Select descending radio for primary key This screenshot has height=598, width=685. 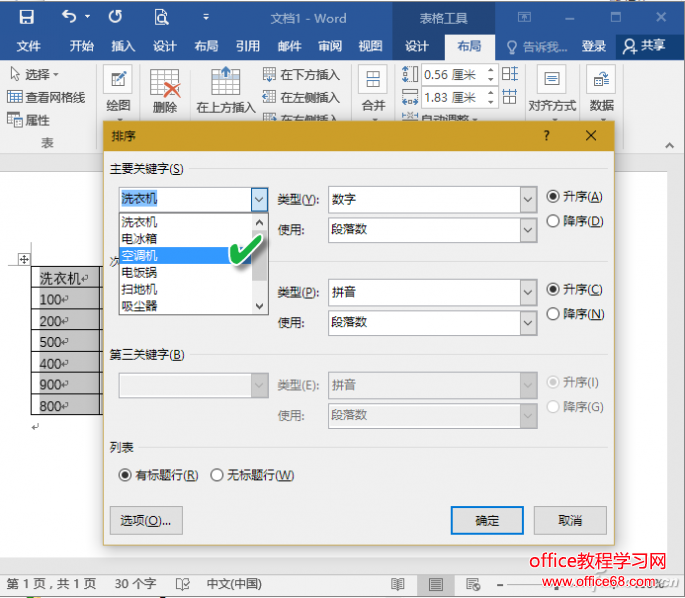pos(553,221)
